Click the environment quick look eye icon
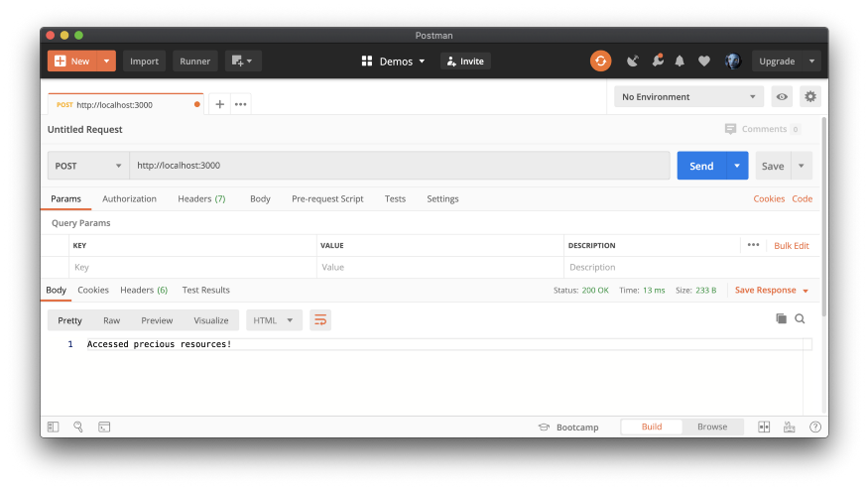This screenshot has width=868, height=490. pos(782,97)
